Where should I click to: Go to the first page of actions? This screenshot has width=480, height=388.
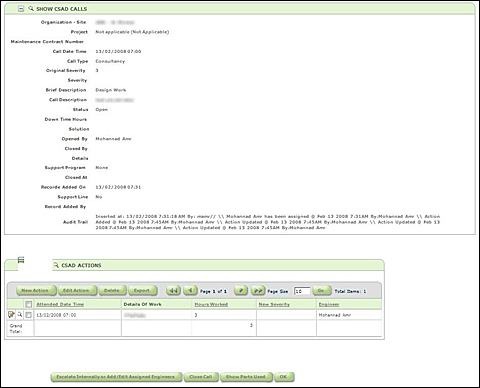[x=173, y=290]
